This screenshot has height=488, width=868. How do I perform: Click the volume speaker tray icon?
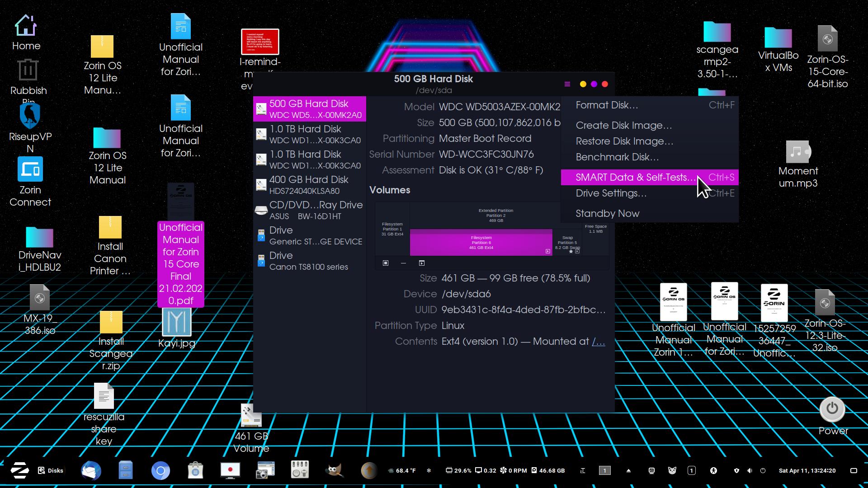click(750, 470)
